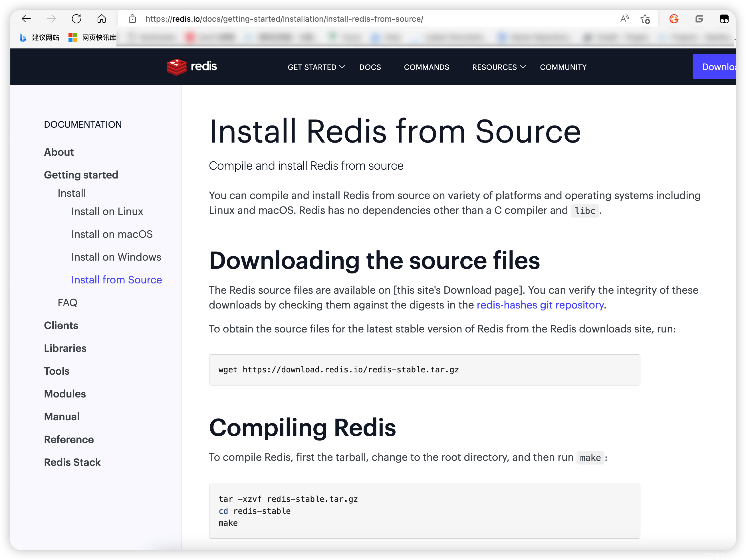Open the DOCS nav item
The width and height of the screenshot is (746, 560).
370,67
